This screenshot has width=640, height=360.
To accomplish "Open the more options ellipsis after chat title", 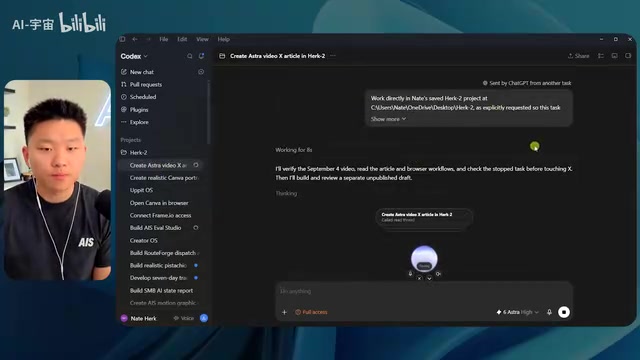I will [333, 56].
